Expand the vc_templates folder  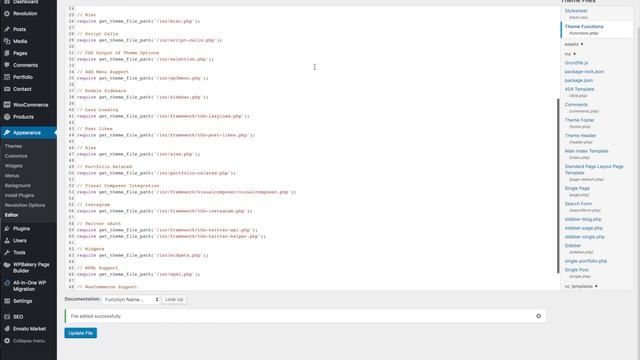point(581,286)
